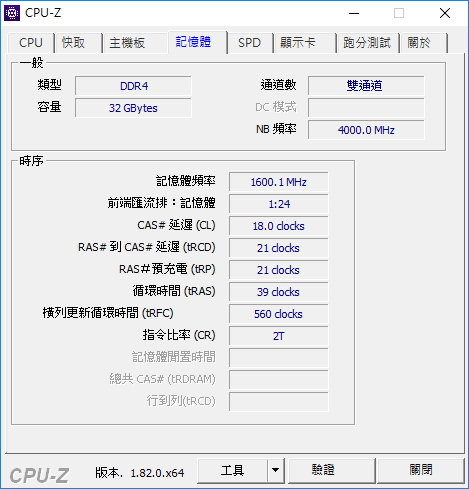This screenshot has width=469, height=489.
Task: Minimize the CPU-Z window
Action: tap(354, 13)
